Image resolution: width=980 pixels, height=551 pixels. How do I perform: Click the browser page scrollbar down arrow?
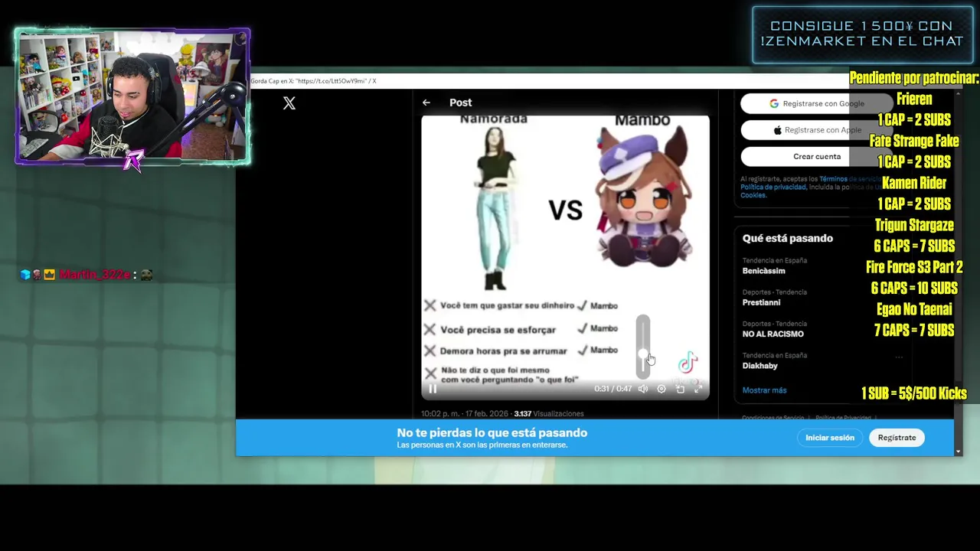click(958, 452)
